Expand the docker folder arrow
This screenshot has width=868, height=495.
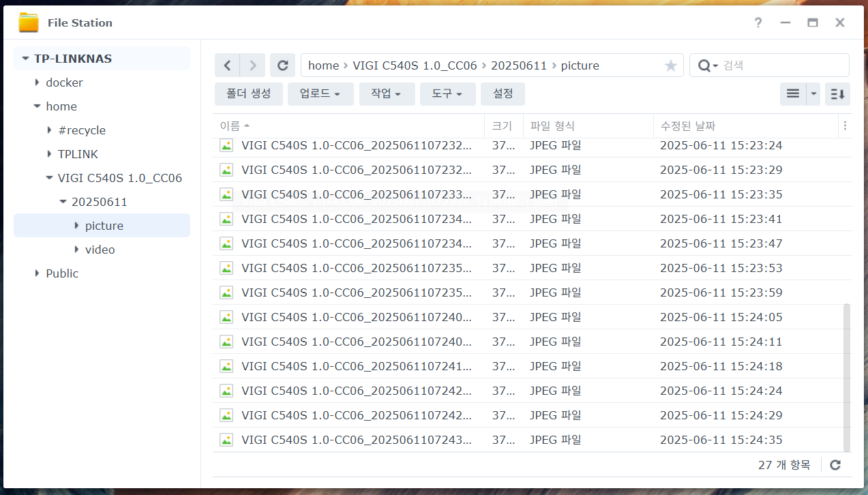pyautogui.click(x=37, y=82)
